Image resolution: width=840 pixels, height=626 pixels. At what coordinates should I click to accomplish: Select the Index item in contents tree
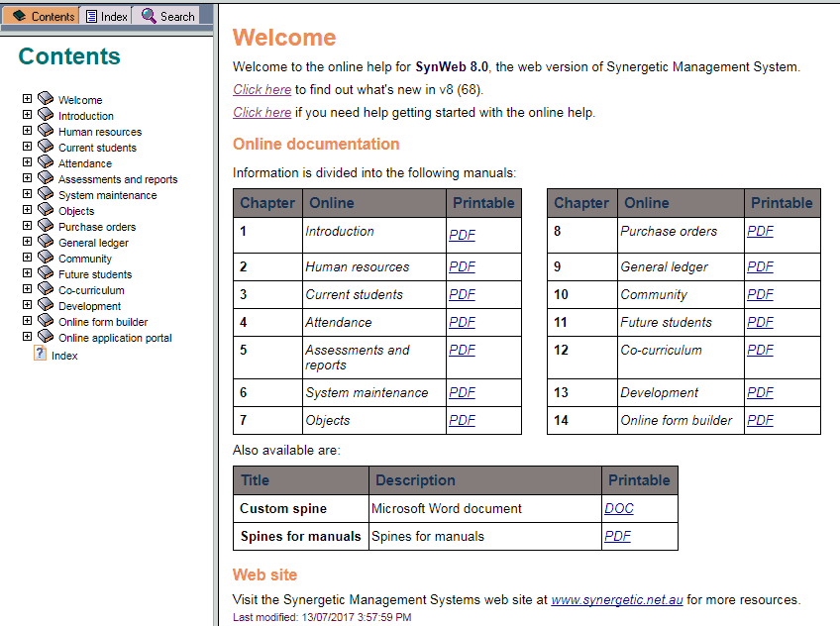(64, 356)
